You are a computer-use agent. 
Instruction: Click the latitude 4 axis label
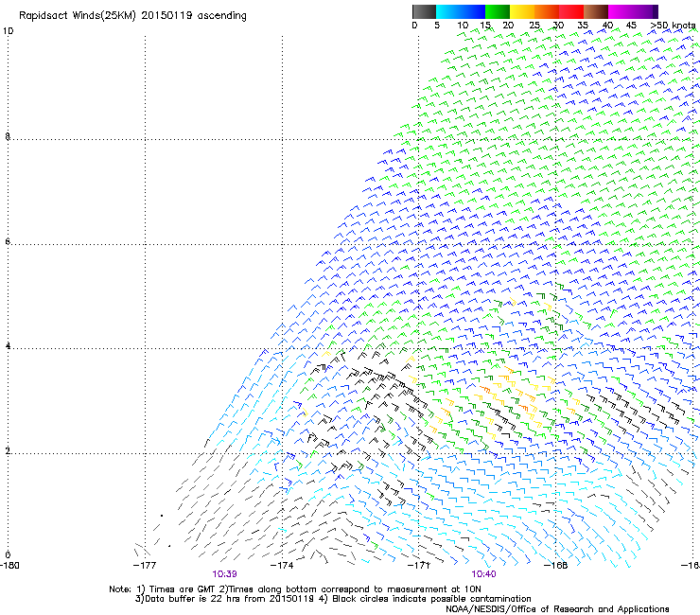pos(8,345)
